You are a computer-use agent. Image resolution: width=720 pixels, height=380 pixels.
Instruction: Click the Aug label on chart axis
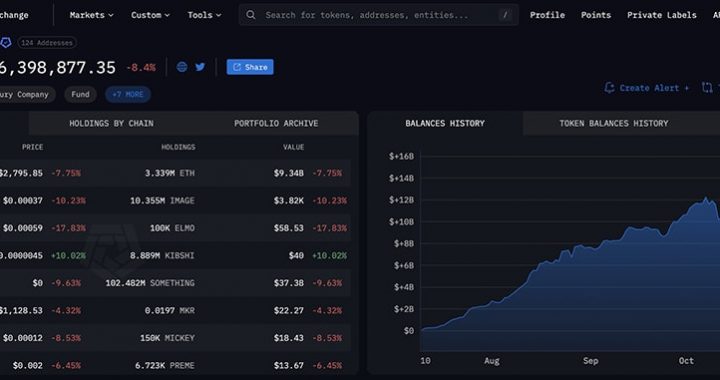coord(491,361)
